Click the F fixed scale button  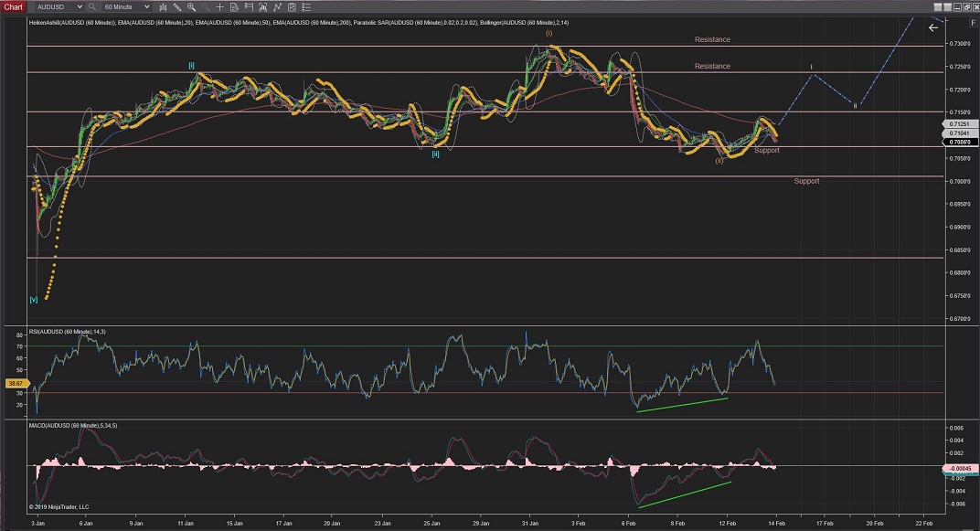tap(973, 23)
